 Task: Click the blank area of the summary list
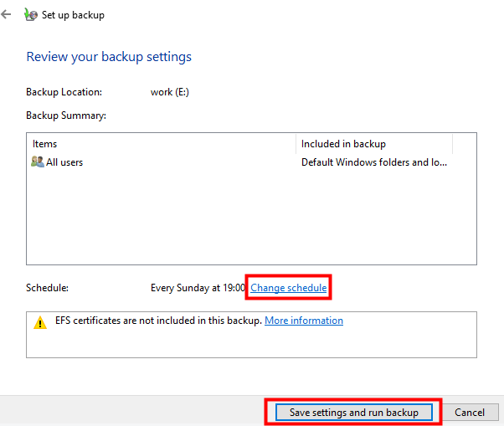pyautogui.click(x=251, y=218)
